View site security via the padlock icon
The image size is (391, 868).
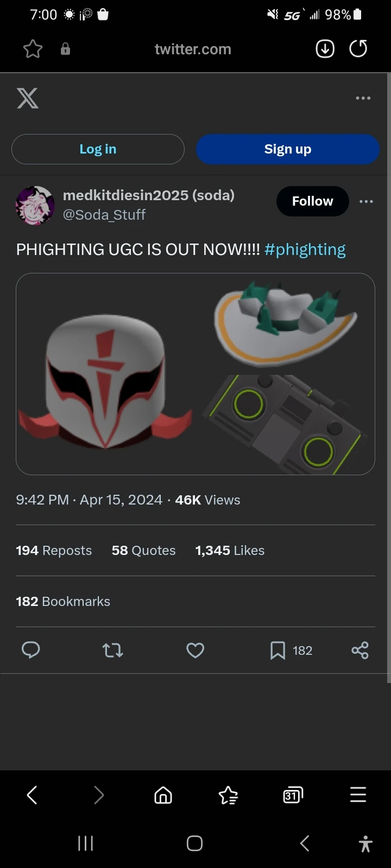coord(65,49)
